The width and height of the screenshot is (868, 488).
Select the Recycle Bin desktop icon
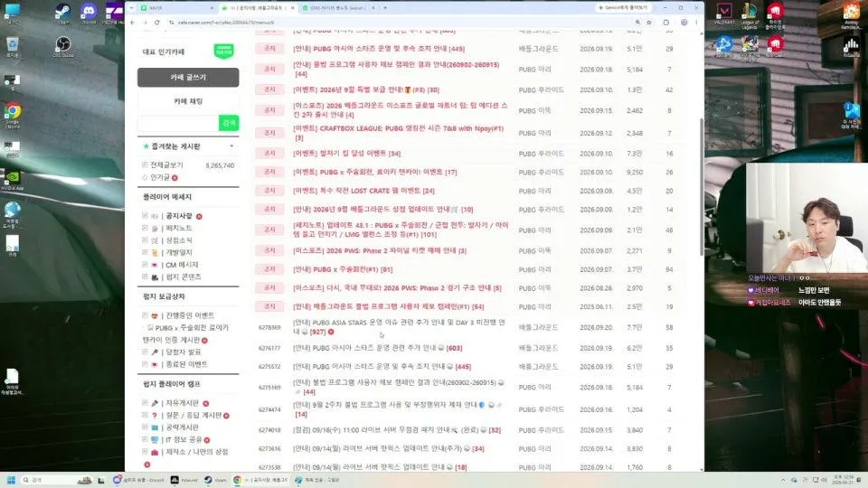(12, 46)
